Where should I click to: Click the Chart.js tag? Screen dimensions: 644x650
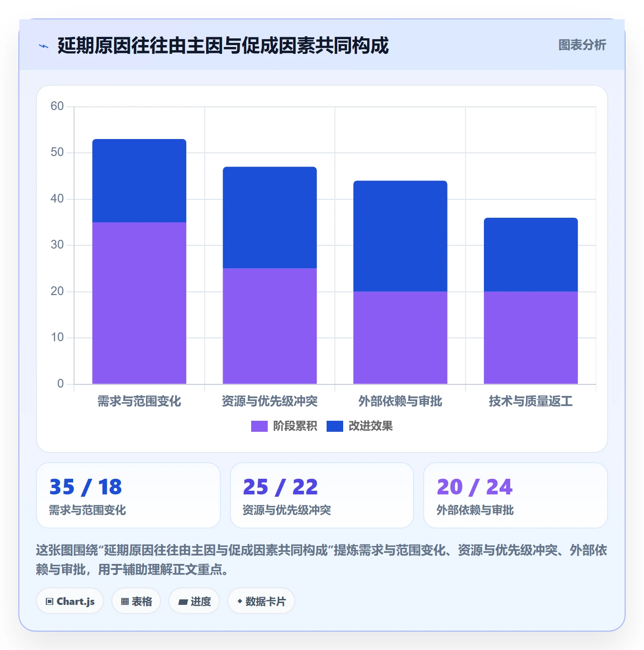click(70, 601)
